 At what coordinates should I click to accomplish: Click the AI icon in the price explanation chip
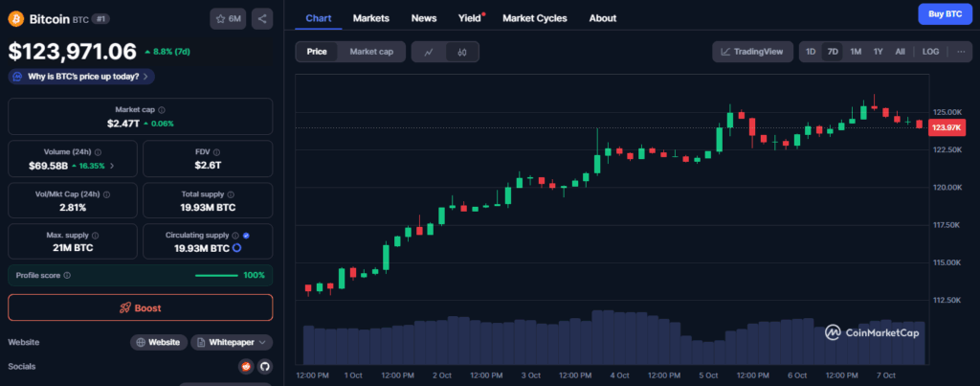coord(18,77)
